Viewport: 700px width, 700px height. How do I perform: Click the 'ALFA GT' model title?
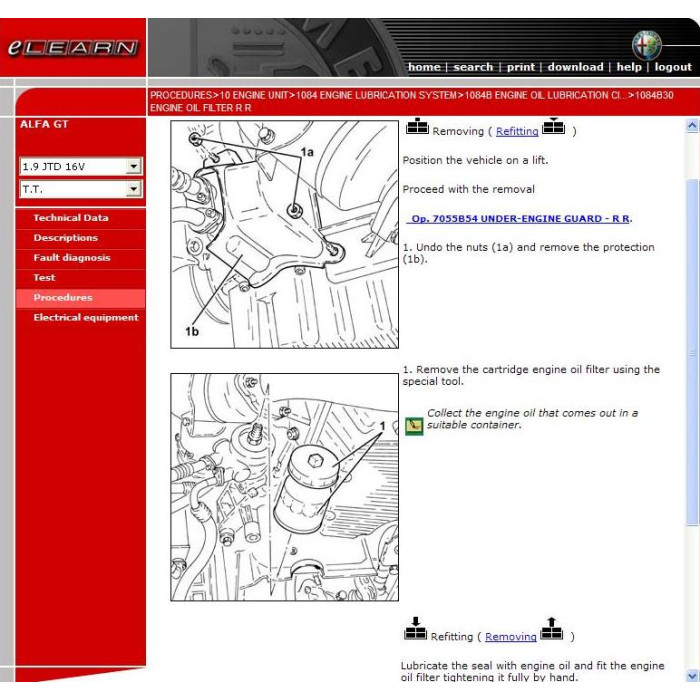44,125
